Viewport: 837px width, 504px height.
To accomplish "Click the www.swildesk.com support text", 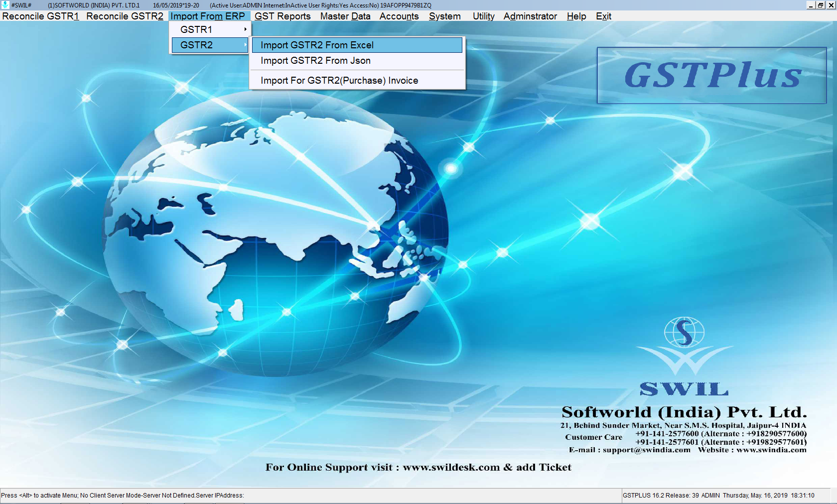I will [x=451, y=467].
